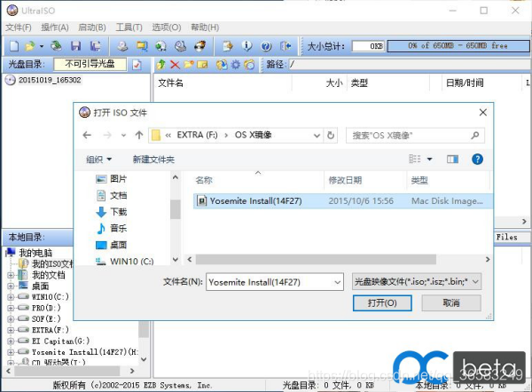Viewport: 532px width, 392px height.
Task: Open the 操作(A) menu
Action: coord(55,27)
